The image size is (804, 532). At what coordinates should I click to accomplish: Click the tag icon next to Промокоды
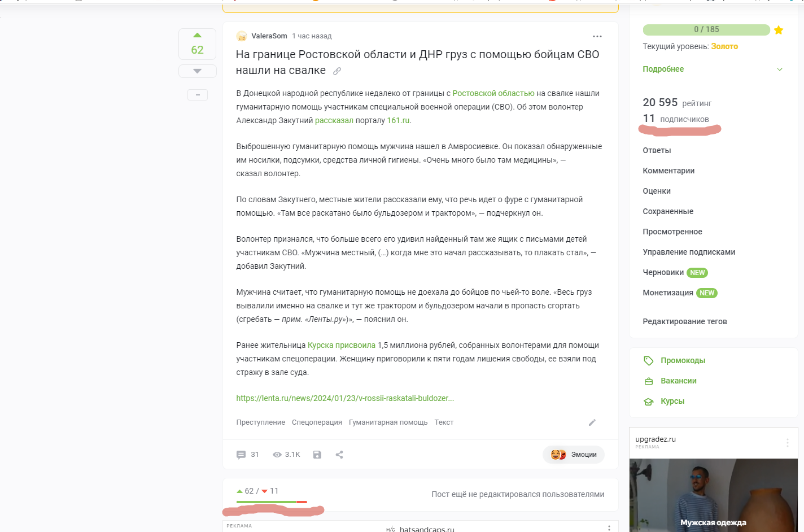[649, 361]
